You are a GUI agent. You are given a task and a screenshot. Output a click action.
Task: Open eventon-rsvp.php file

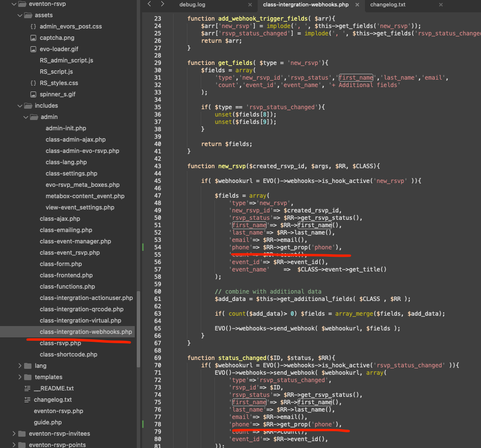(59, 411)
